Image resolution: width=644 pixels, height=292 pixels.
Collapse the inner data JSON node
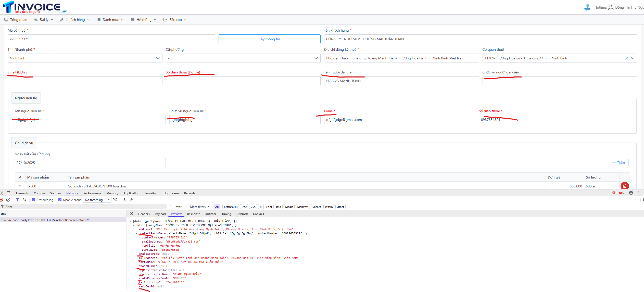click(134, 225)
